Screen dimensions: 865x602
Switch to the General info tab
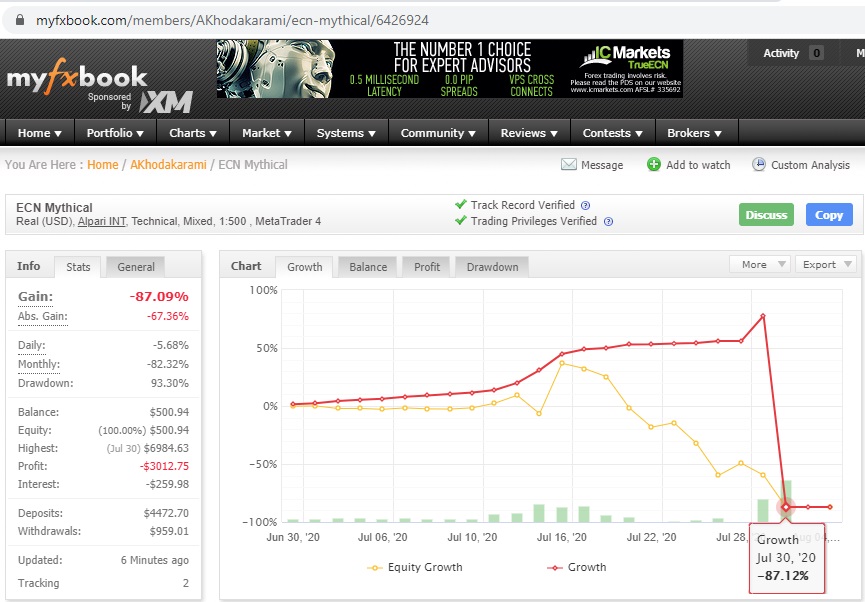coord(136,267)
